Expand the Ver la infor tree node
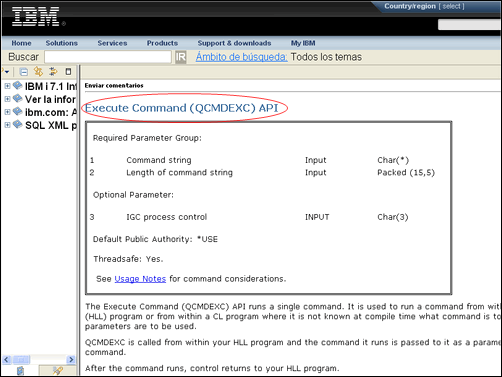502x377 pixels. pyautogui.click(x=7, y=99)
